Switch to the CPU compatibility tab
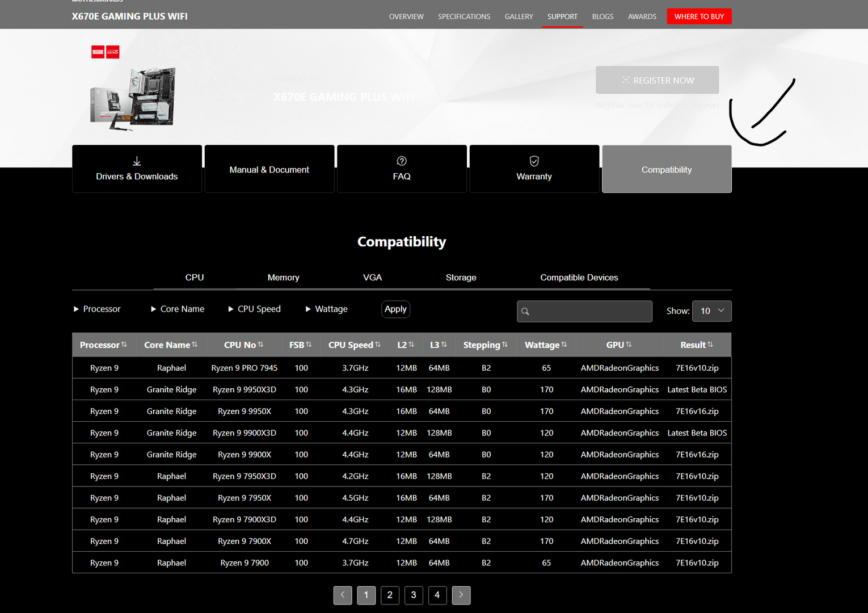This screenshot has width=868, height=613. [x=195, y=278]
